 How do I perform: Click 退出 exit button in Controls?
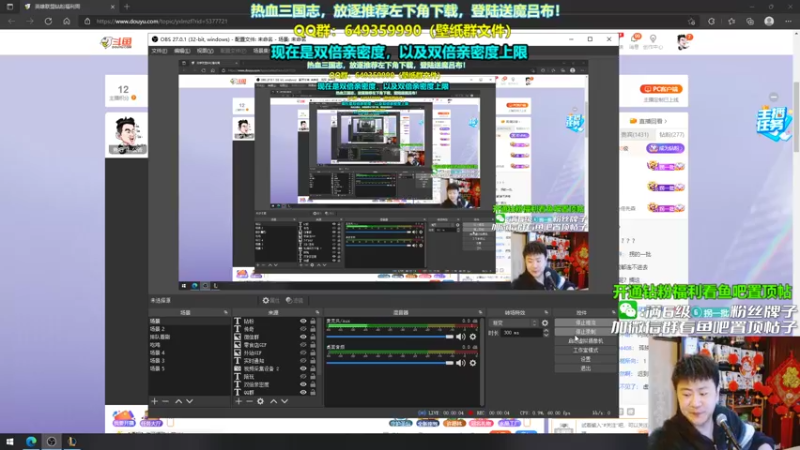(585, 368)
